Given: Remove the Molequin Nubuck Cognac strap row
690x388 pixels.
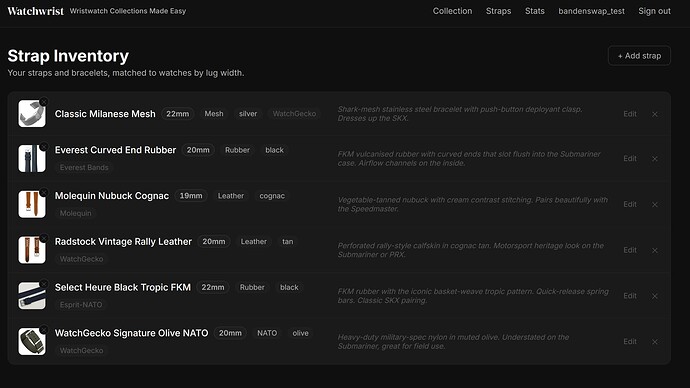Looking at the screenshot, I should 655,205.
